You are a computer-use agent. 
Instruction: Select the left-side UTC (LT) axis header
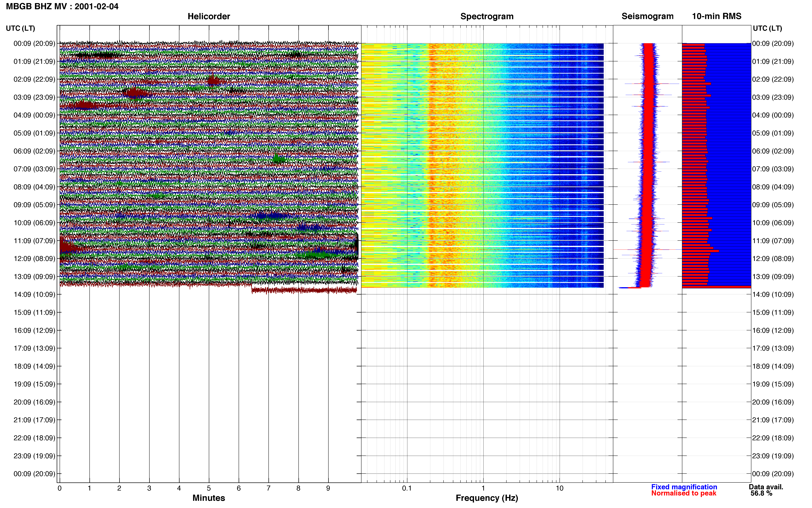pos(21,28)
